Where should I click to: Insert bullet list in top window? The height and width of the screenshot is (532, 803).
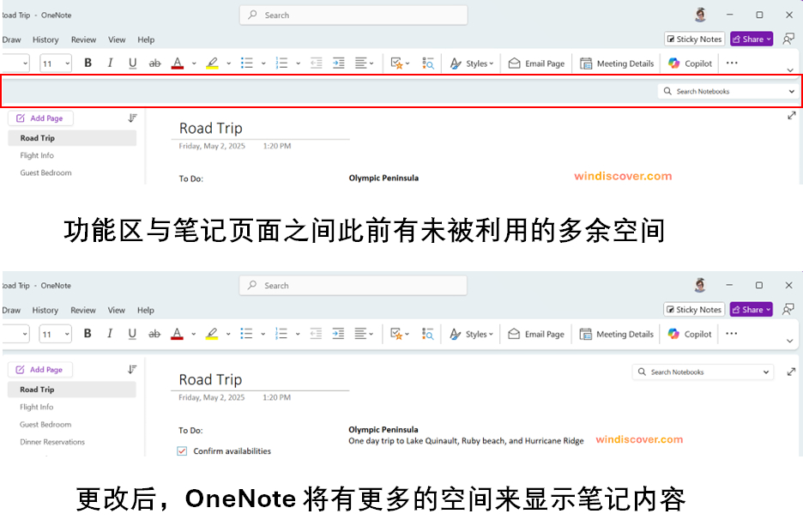[247, 63]
